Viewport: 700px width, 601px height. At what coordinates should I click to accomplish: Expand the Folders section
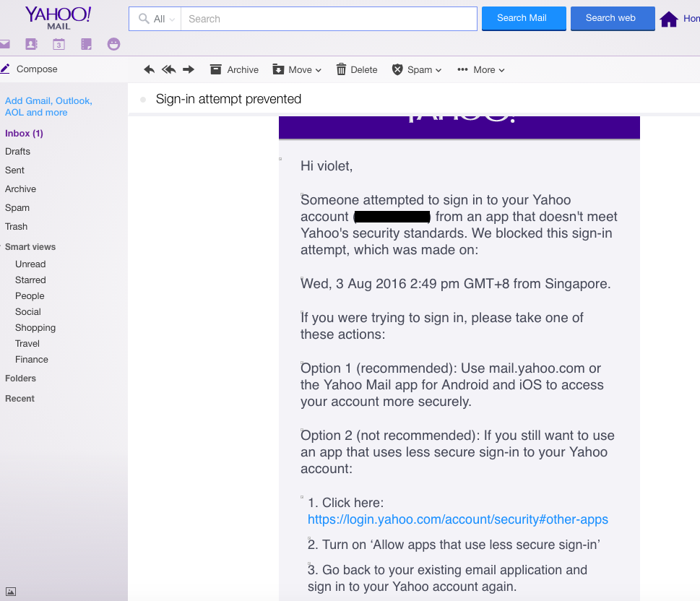click(20, 379)
